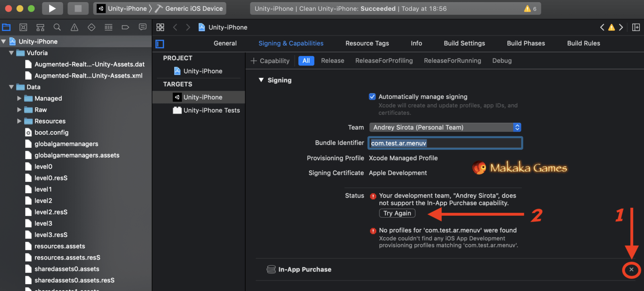
Task: Click the + Capability button
Action: (x=270, y=61)
